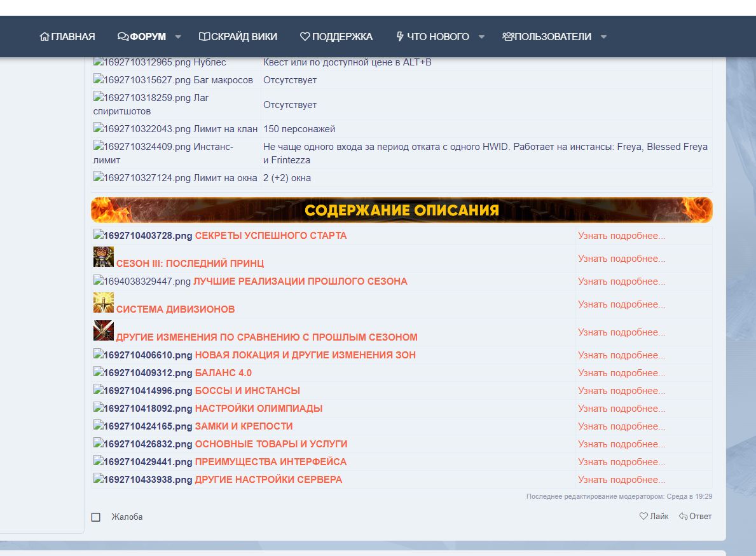
Task: Tick the checkbox next to Жалоба
Action: coord(96,517)
